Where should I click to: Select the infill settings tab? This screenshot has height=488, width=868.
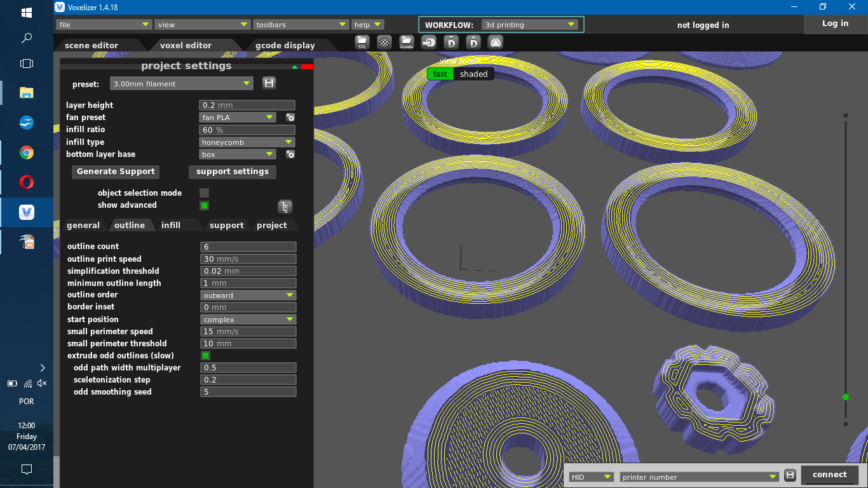171,225
